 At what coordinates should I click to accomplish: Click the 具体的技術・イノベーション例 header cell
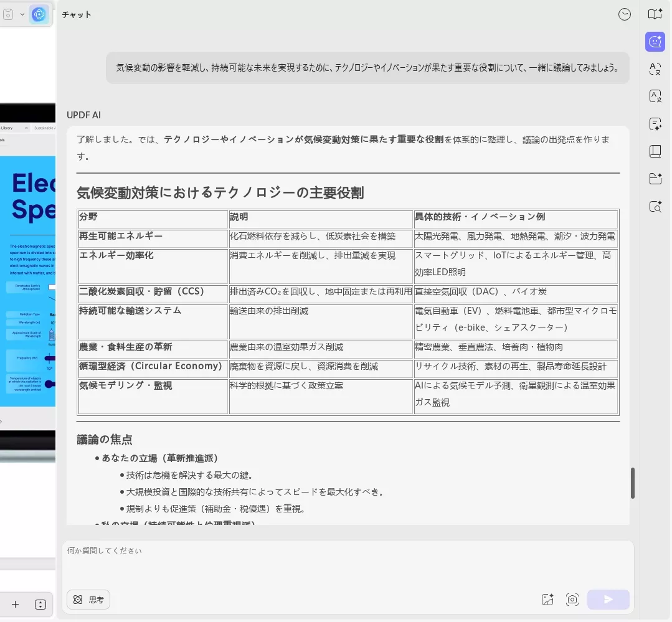pyautogui.click(x=516, y=219)
